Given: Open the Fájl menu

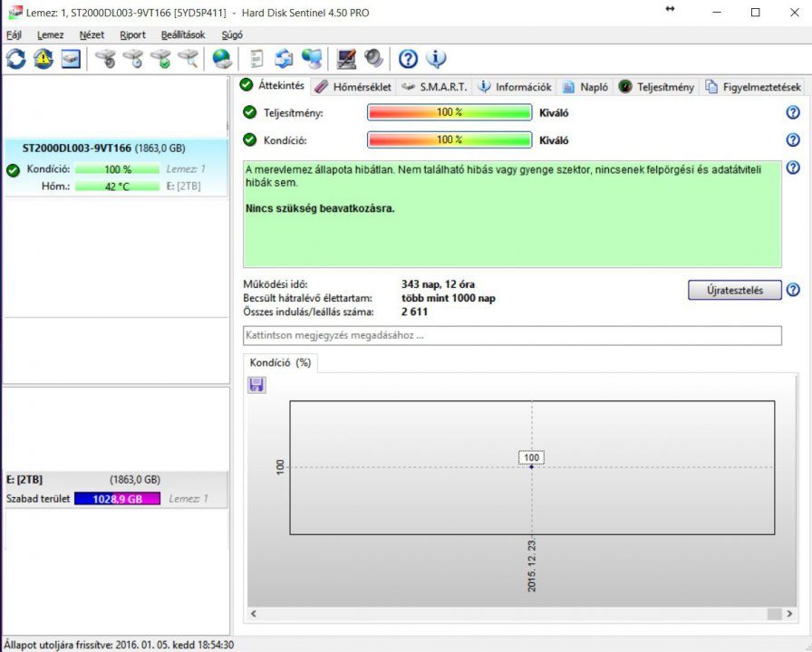Looking at the screenshot, I should (x=14, y=34).
